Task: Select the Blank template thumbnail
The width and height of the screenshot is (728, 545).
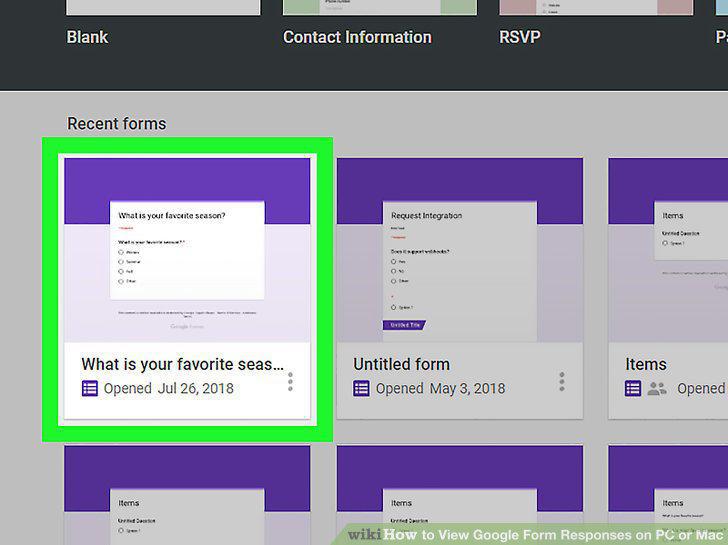Action: coord(163,7)
